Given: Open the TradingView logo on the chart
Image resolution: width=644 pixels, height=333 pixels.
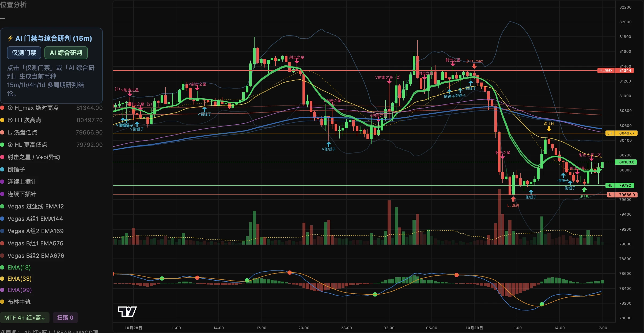Looking at the screenshot, I should click(127, 311).
